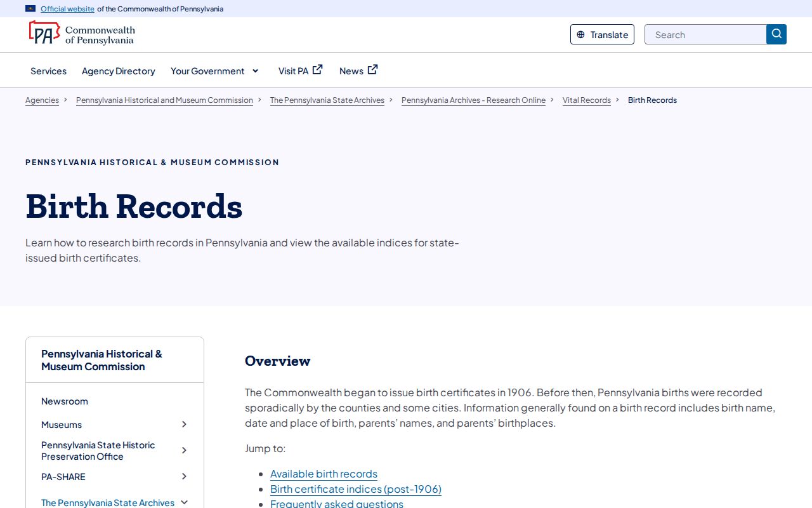Open the Visit PA menu link
Viewport: 812px width, 508px height.
[x=293, y=71]
